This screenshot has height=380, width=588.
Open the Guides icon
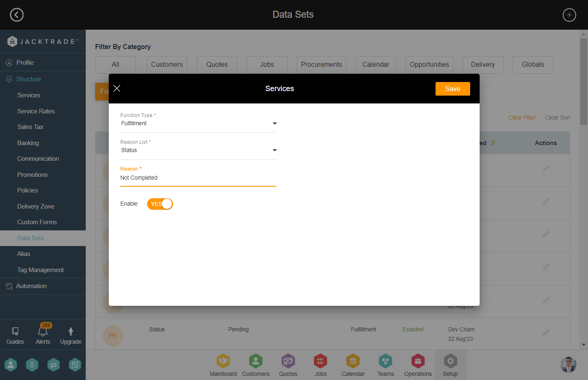pos(15,331)
